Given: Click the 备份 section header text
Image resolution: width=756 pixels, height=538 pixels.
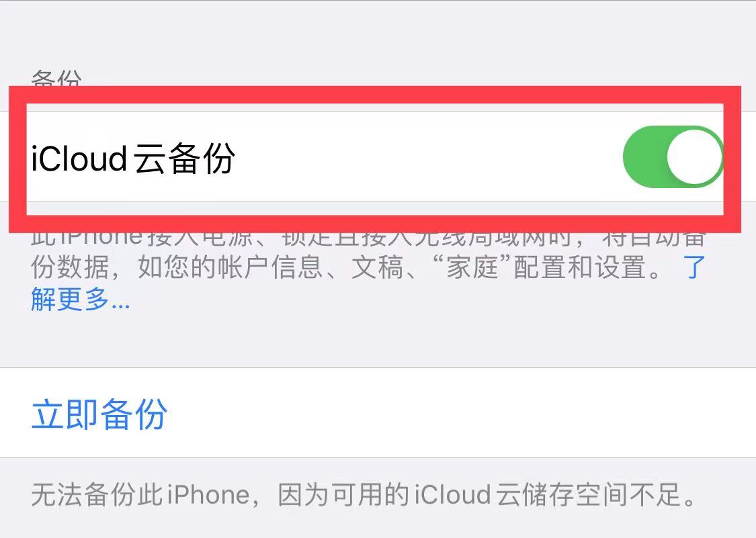Looking at the screenshot, I should (x=56, y=78).
